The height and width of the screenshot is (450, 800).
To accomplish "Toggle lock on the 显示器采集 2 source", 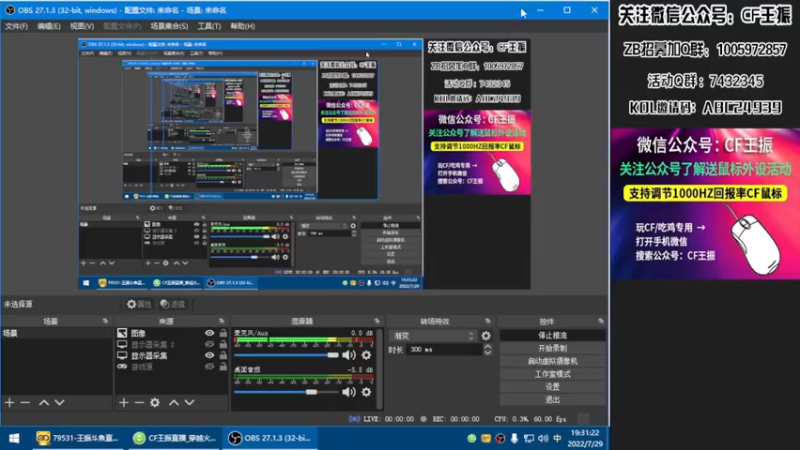I will tap(223, 344).
